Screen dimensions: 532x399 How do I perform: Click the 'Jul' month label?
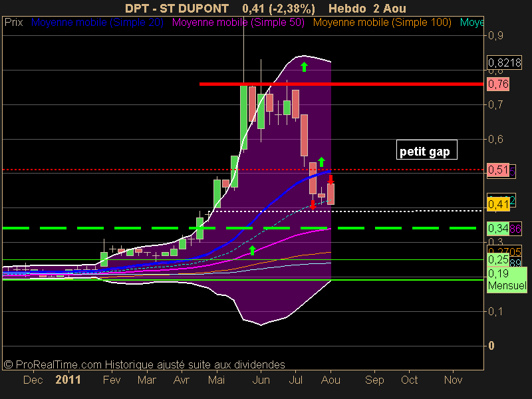pyautogui.click(x=295, y=380)
